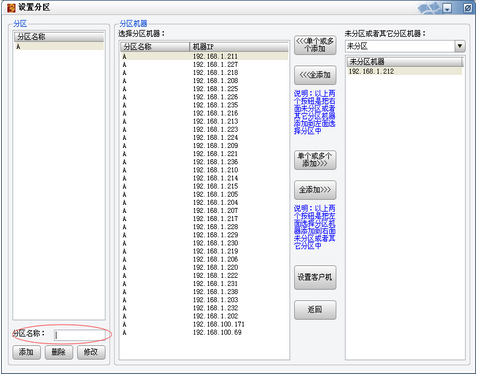Select machine row 192.168.1.204
The height and width of the screenshot is (376, 478).
click(x=204, y=202)
